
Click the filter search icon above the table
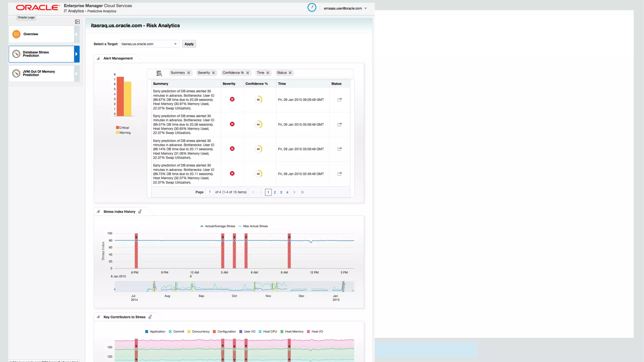[x=159, y=73]
